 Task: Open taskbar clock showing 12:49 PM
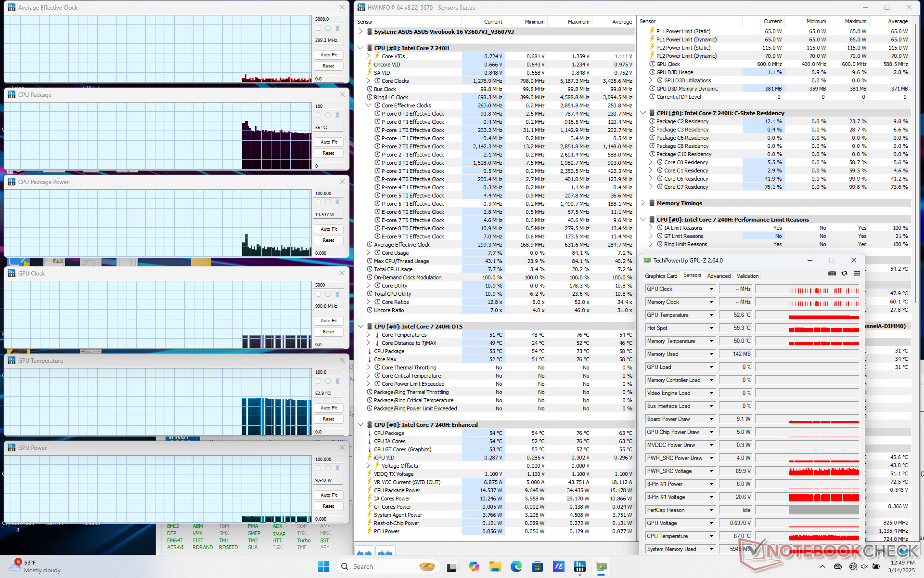(902, 566)
